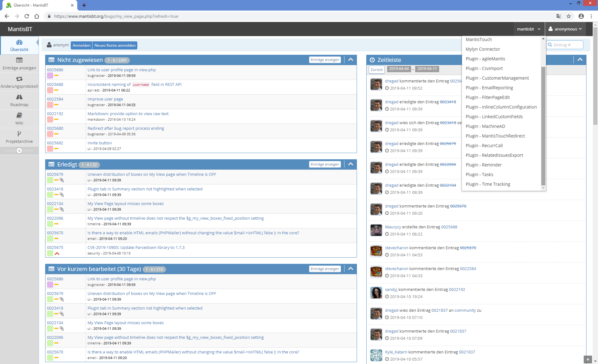Click dregad's avatar beside erledigte den Eintrag 0025679
Screen dimensions: 598x364
coord(376,147)
